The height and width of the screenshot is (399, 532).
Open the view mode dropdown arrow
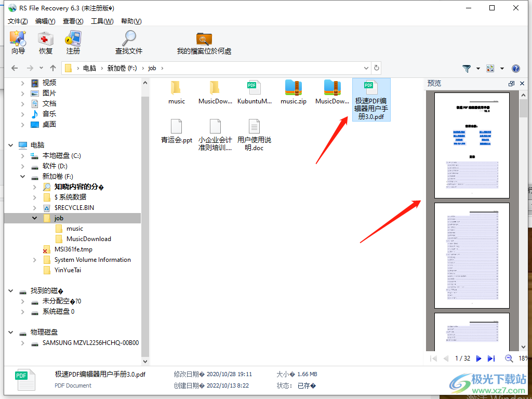(x=502, y=69)
